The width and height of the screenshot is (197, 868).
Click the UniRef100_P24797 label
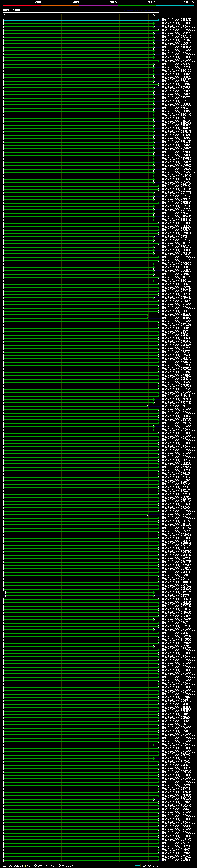click(176, 423)
